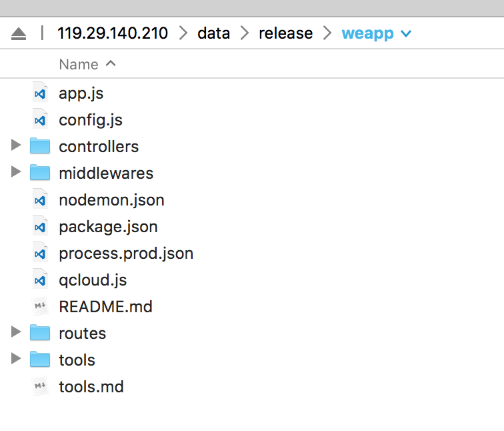Viewport: 504px width, 431px height.
Task: Toggle sort order using Name column arrow
Action: click(111, 63)
